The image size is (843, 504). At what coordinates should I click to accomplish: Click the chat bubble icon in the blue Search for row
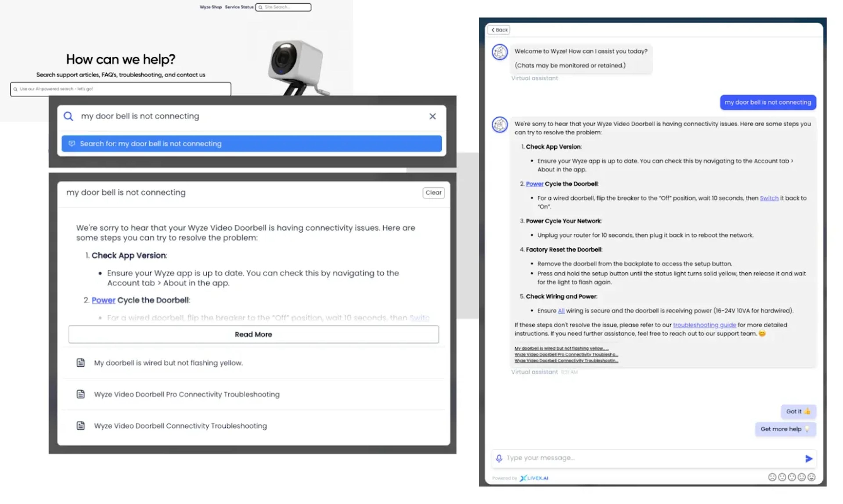(x=72, y=144)
